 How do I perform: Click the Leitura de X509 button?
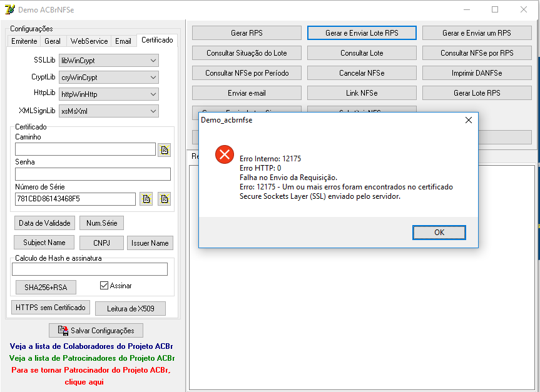point(131,309)
